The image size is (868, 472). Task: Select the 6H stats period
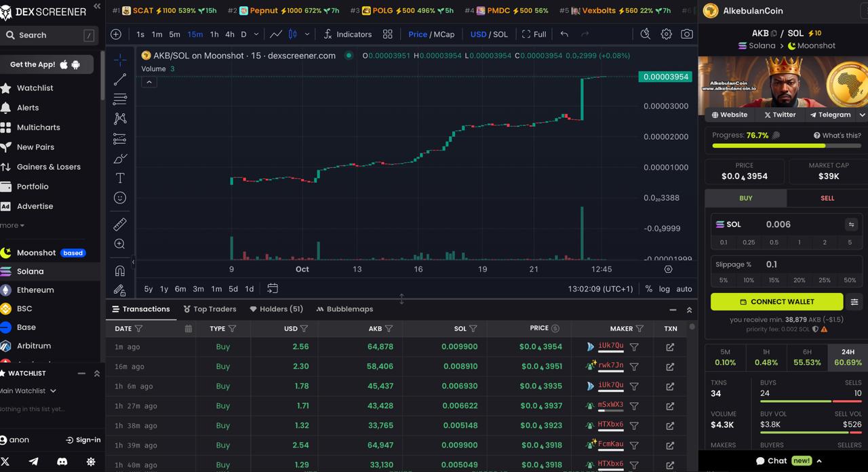(807, 357)
